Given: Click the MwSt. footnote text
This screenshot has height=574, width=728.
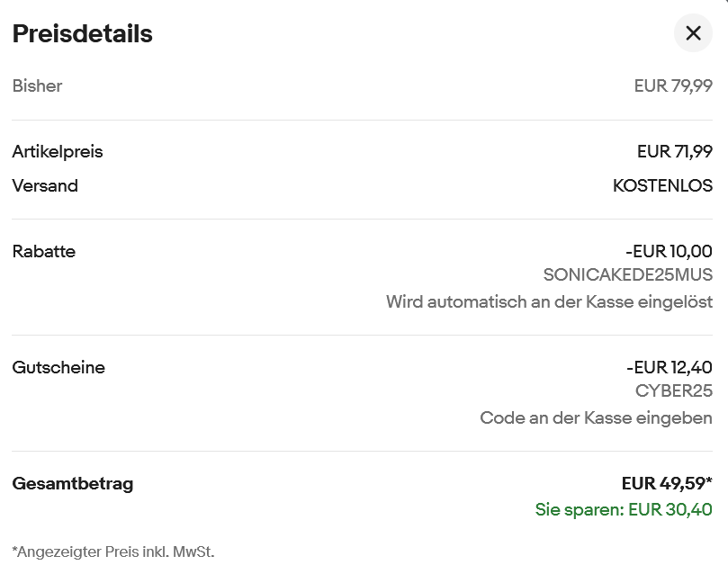Looking at the screenshot, I should [x=113, y=552].
